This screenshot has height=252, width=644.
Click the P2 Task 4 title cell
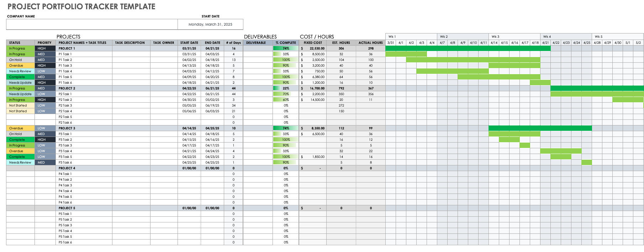point(84,111)
